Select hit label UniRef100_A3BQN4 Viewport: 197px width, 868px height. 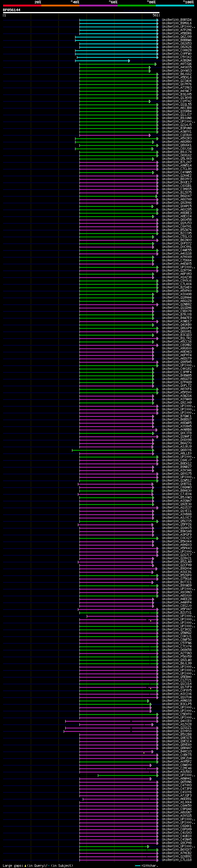click(x=177, y=61)
